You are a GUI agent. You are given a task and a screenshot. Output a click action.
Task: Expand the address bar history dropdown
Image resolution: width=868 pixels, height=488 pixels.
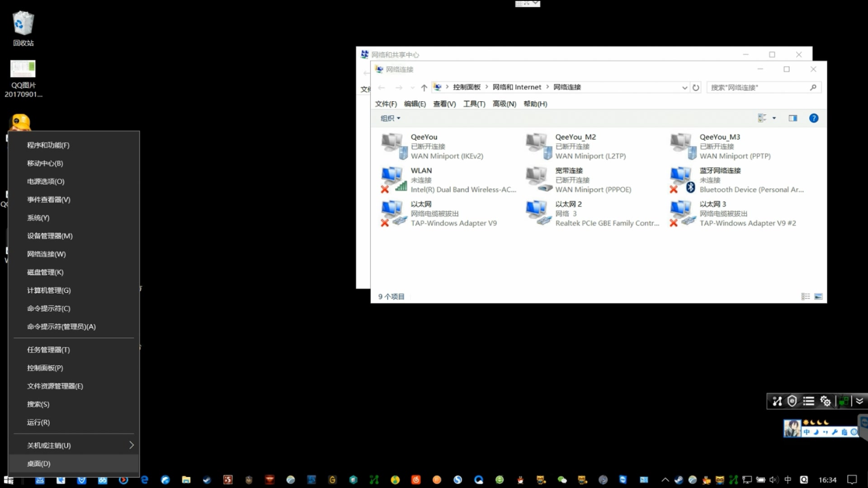pyautogui.click(x=684, y=87)
